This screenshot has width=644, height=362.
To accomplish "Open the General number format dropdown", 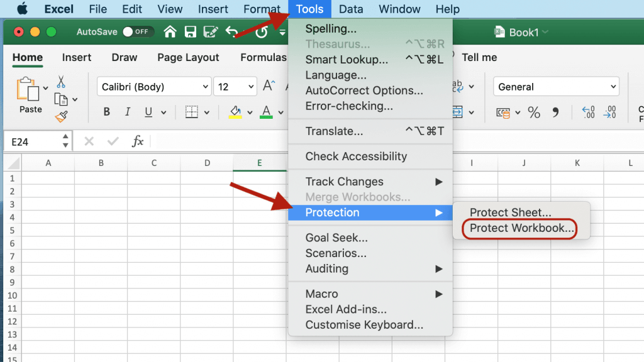I will (556, 87).
